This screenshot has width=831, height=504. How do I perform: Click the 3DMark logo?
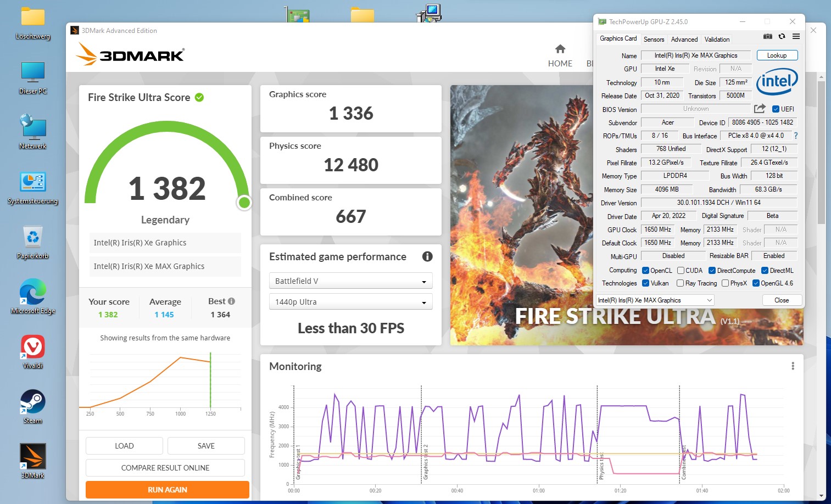130,54
